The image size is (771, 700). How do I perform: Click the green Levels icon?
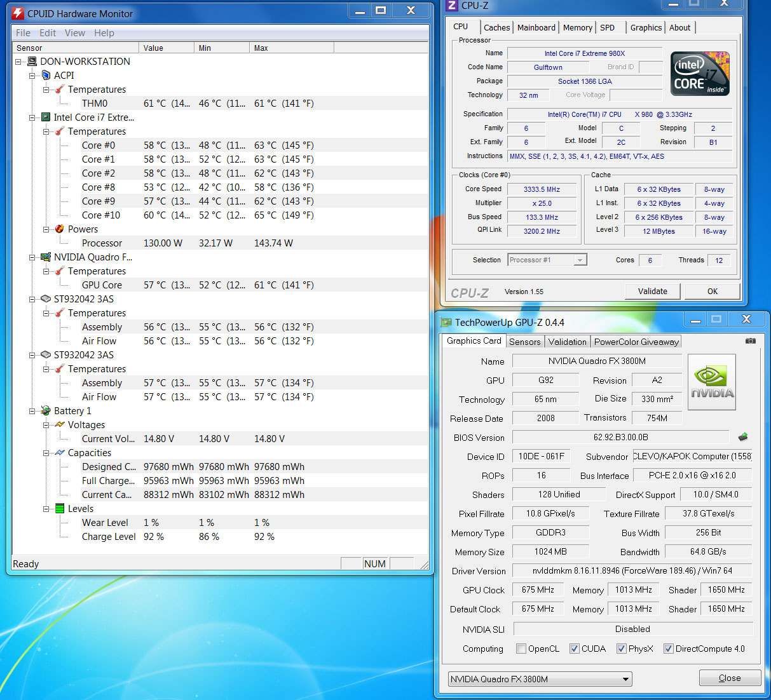(60, 509)
